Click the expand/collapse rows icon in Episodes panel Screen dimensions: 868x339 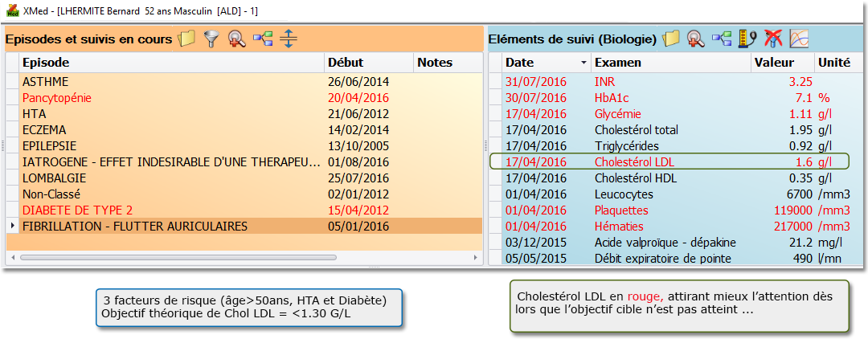pos(288,38)
